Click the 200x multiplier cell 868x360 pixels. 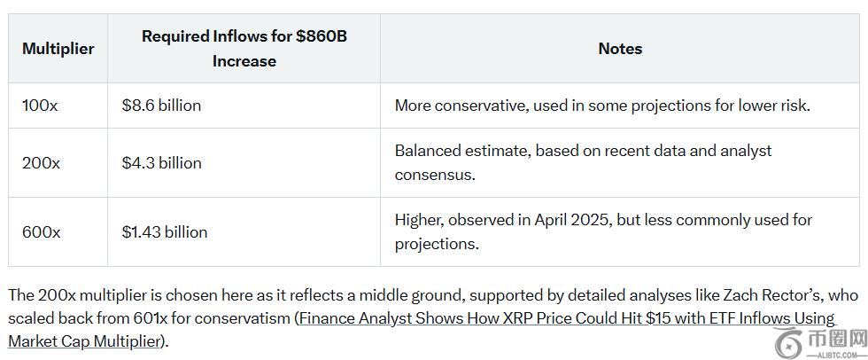pos(41,163)
